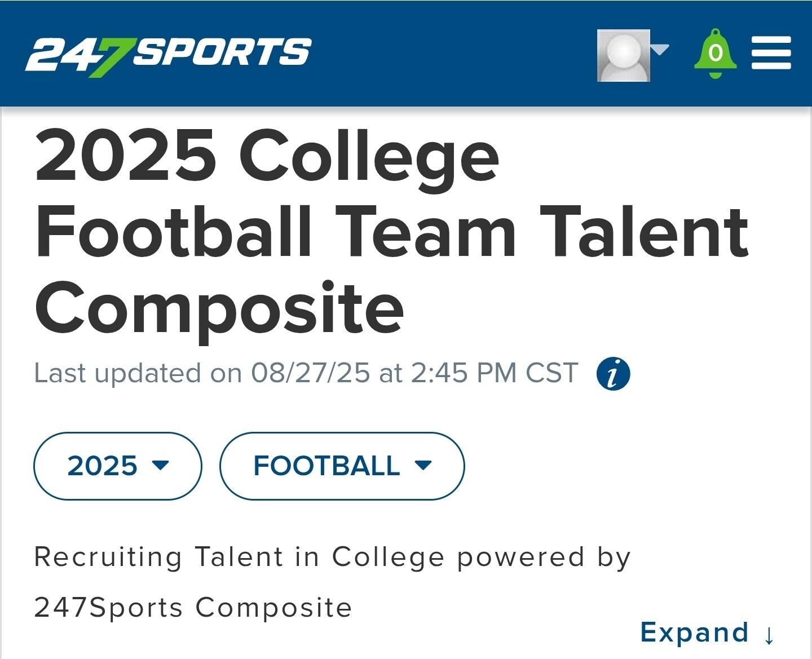Click the Recruiting Talent in College description
Screen dimensions: 812x659
(x=332, y=557)
